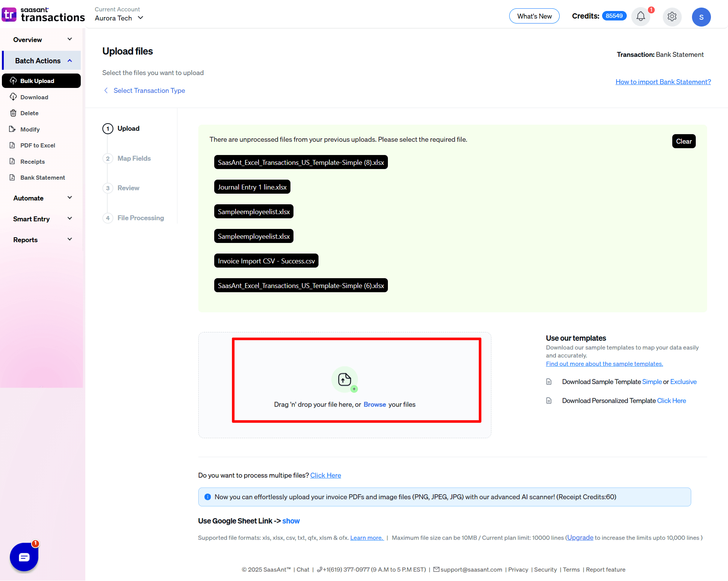Screen dimensions: 728x581
Task: Go back to Select Transaction Type
Action: 149,90
